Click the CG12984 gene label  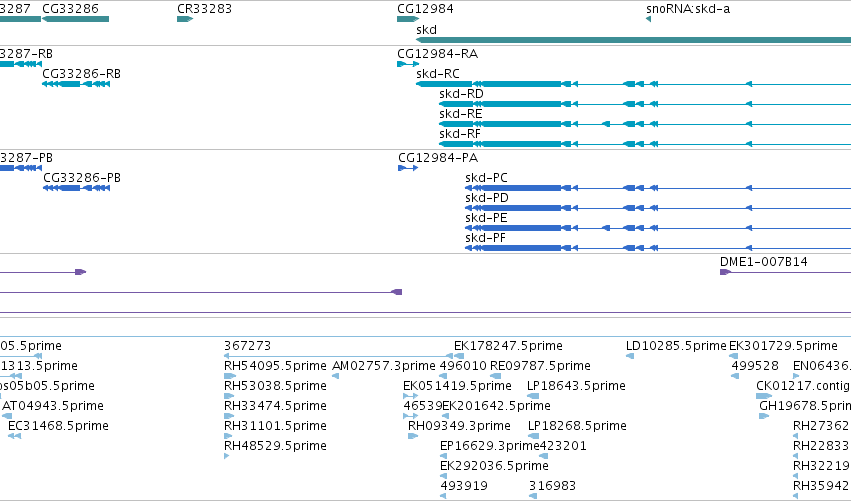pos(426,9)
